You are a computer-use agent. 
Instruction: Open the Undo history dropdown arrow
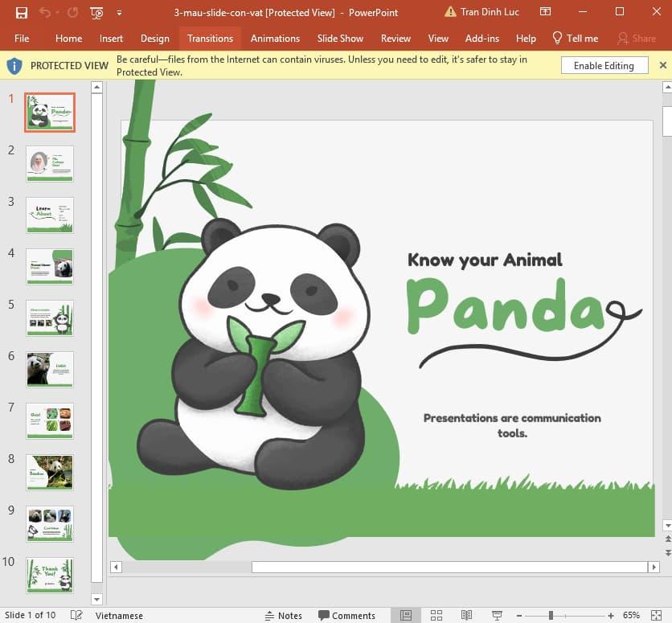point(57,12)
